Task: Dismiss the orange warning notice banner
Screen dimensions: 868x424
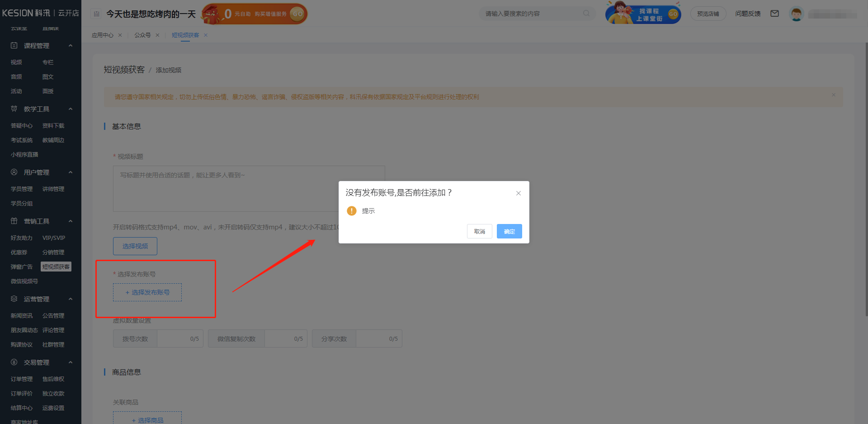Action: click(833, 95)
